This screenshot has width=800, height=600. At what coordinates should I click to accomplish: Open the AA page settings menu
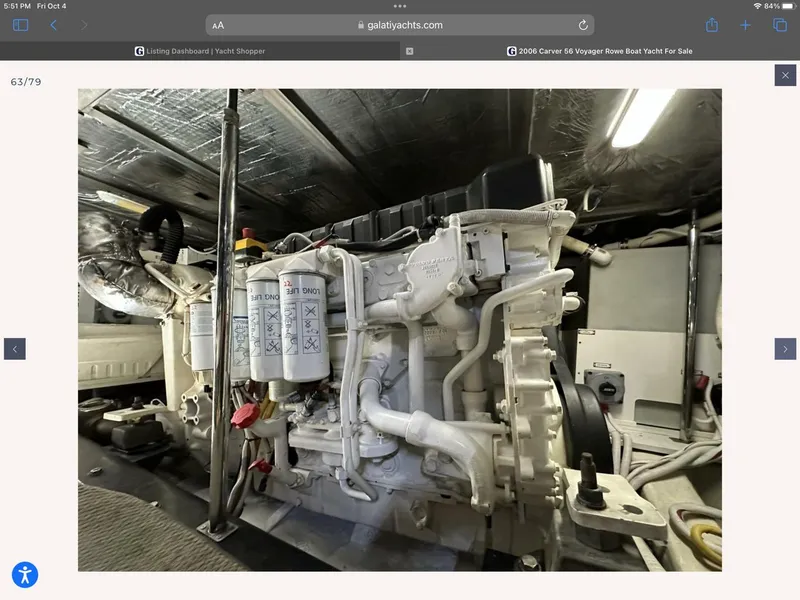[x=218, y=25]
